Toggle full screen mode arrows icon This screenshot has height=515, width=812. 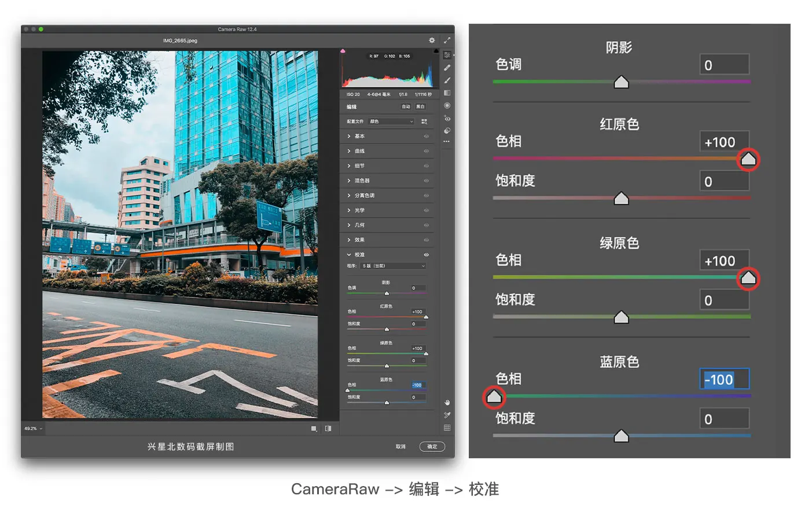pos(447,41)
